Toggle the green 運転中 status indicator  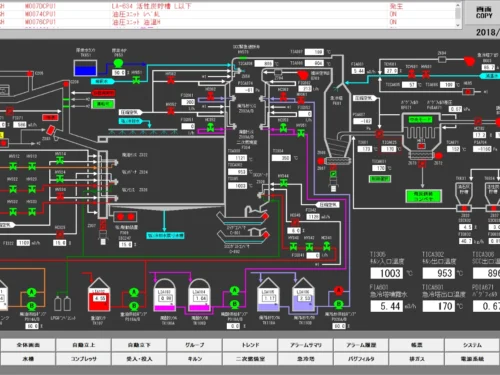click(103, 104)
